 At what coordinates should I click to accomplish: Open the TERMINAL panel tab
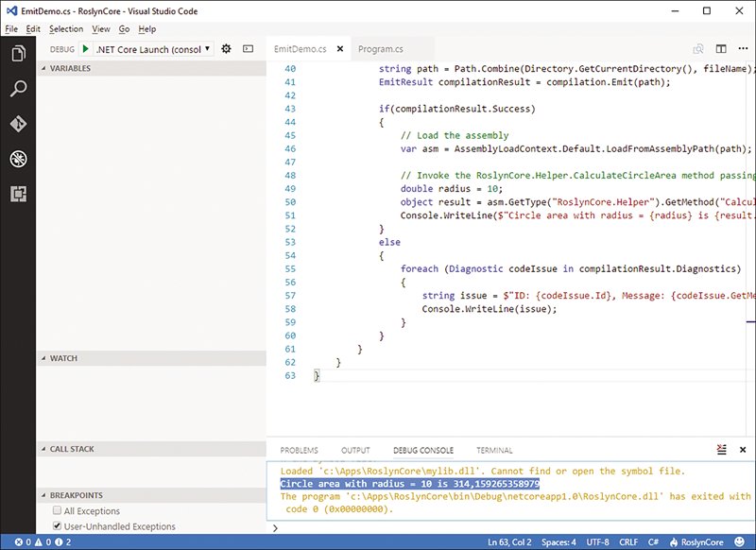pyautogui.click(x=494, y=450)
